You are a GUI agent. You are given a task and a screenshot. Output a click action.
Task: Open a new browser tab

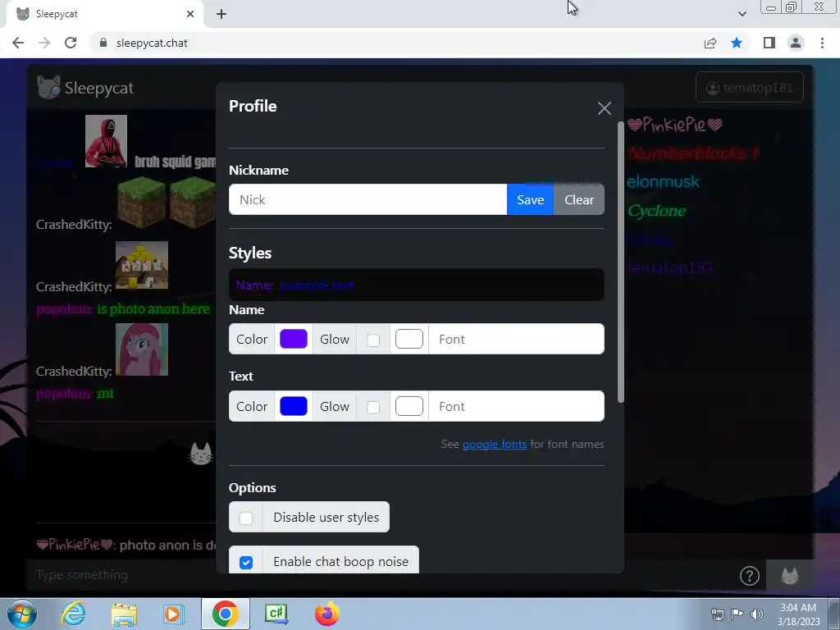221,14
